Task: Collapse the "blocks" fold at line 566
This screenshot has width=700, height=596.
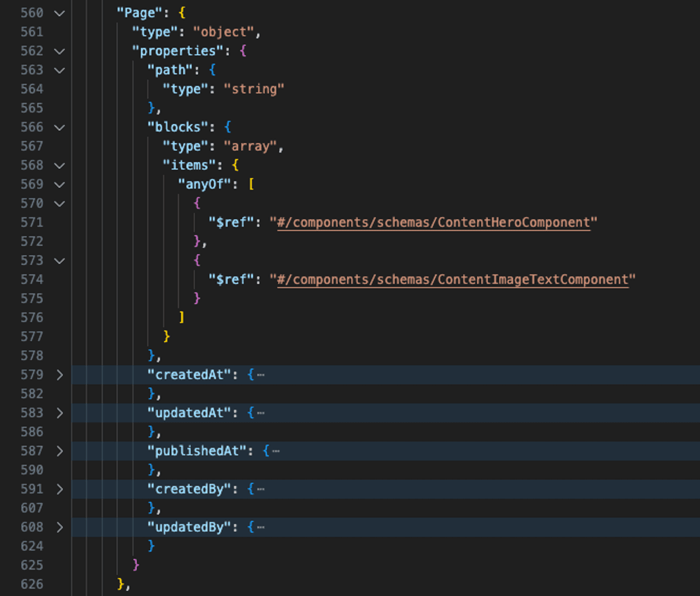Action: pyautogui.click(x=59, y=127)
